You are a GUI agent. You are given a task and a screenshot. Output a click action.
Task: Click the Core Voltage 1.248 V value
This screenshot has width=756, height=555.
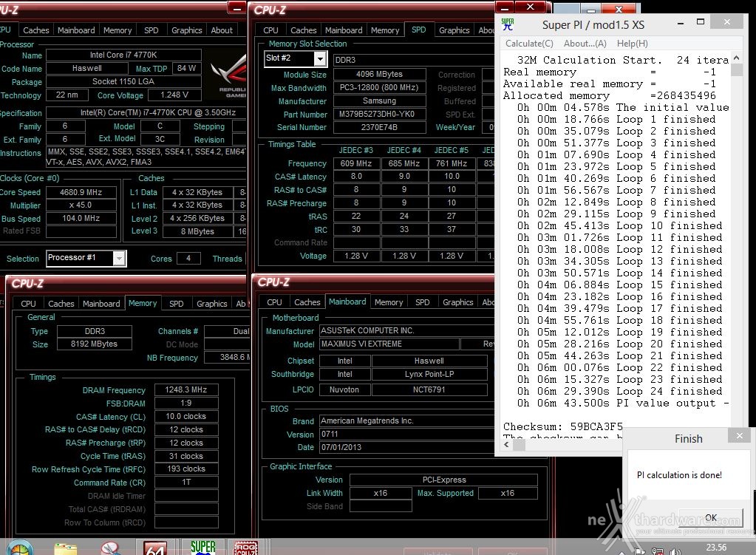pyautogui.click(x=174, y=95)
